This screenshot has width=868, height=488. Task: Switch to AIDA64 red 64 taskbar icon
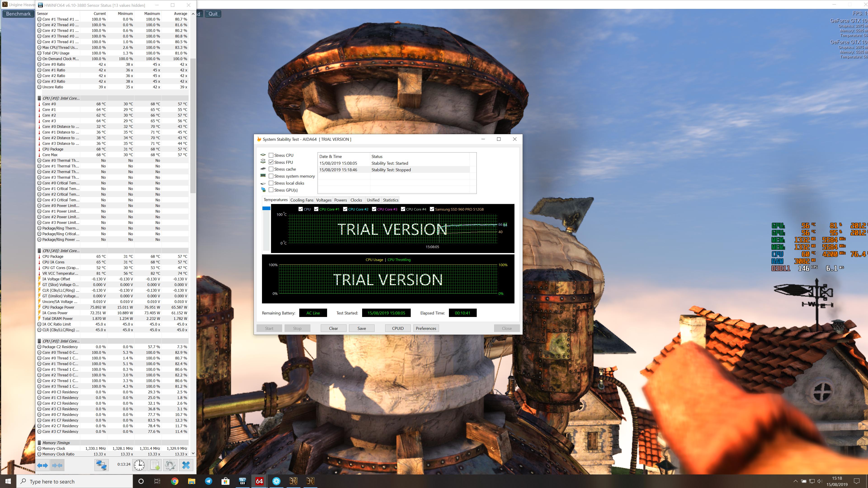point(259,481)
